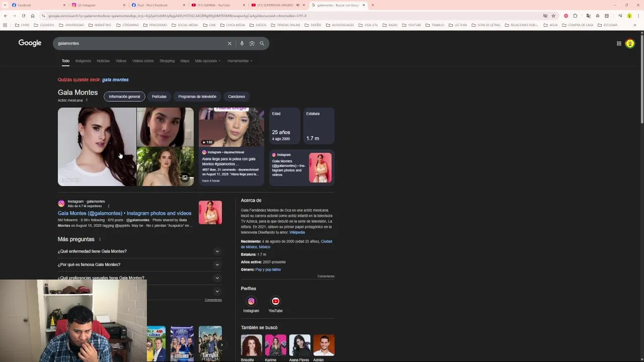Open the large Gala Montes portrait photo
Screen dimensions: 644x362
click(x=97, y=147)
